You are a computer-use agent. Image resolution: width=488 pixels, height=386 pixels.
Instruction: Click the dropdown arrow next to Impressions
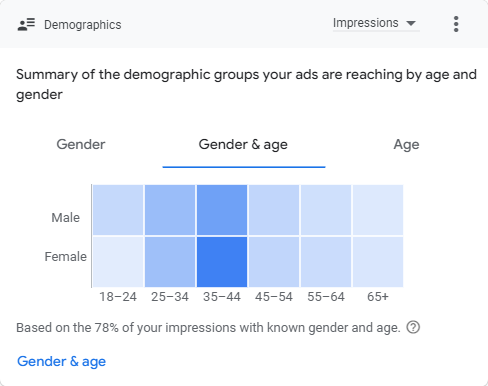point(411,23)
